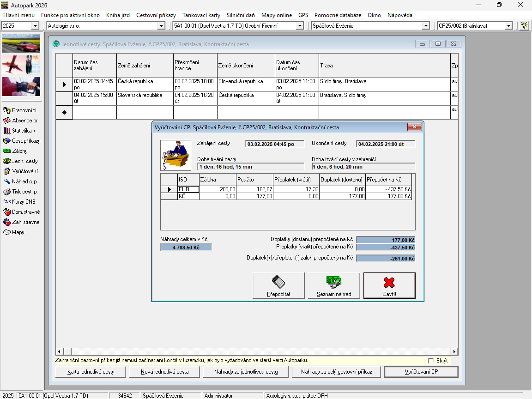
Task: Toggle the Skrýt checkbox
Action: point(431,360)
